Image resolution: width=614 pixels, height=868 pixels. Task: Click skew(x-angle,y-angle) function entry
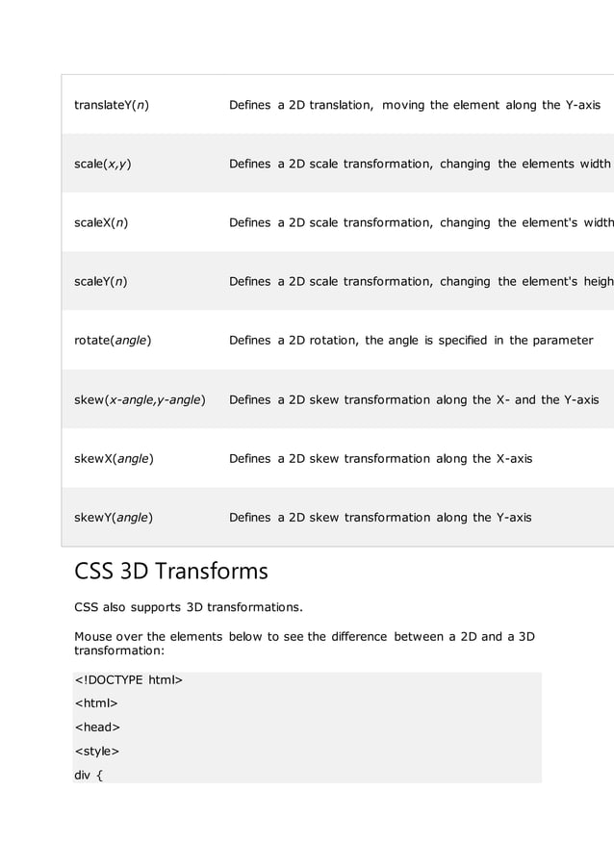(x=140, y=399)
